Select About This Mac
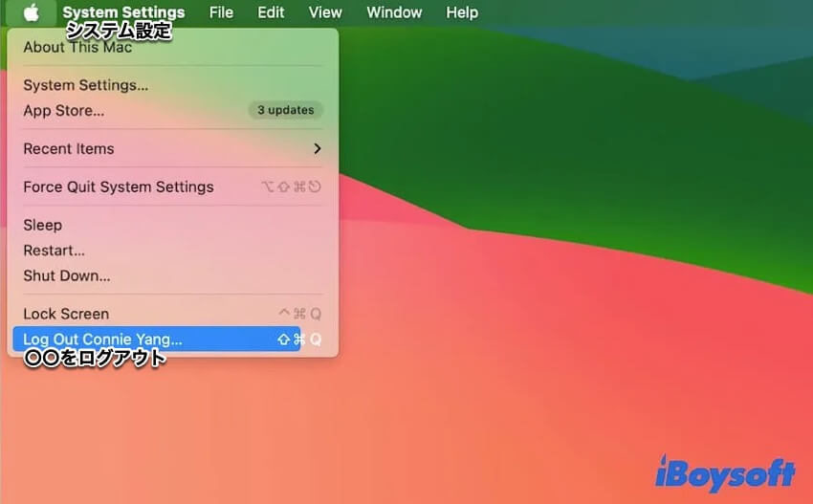This screenshot has height=504, width=813. (77, 47)
